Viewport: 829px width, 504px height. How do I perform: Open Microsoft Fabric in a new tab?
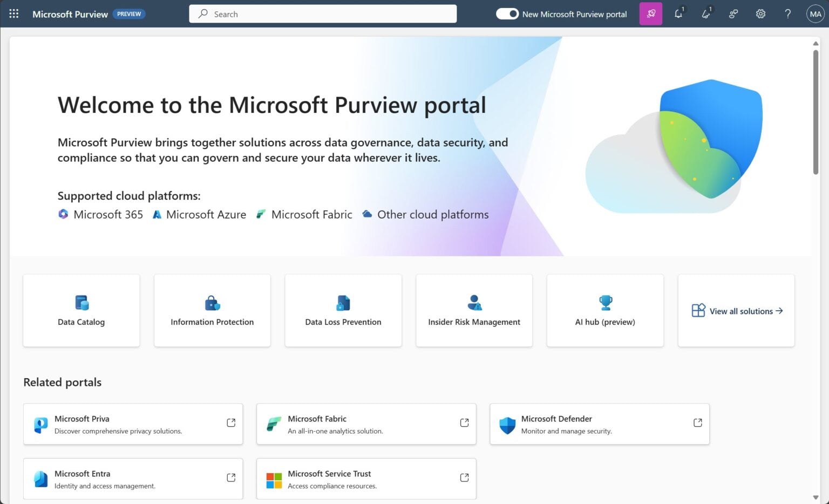(366, 424)
